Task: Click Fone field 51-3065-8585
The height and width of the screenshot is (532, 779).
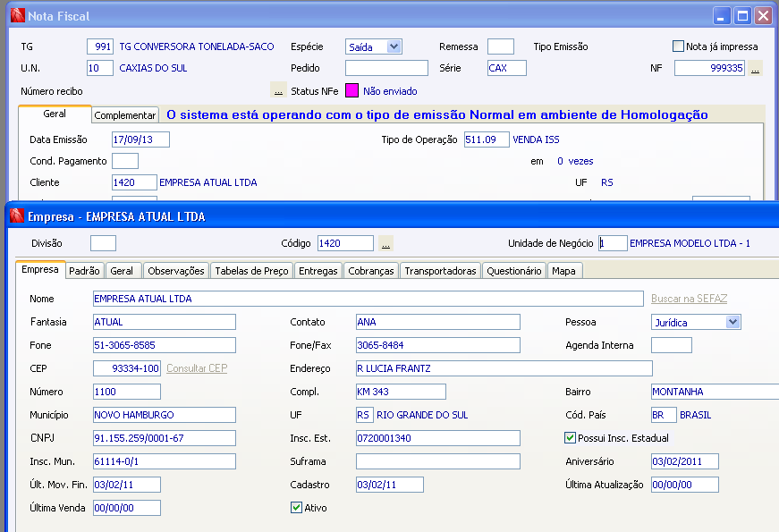Action: (165, 345)
